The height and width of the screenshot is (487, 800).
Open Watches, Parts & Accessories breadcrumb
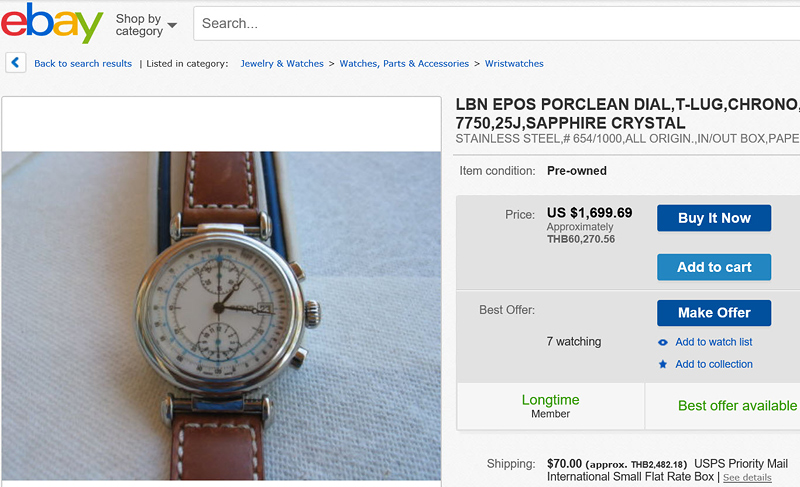tap(404, 64)
